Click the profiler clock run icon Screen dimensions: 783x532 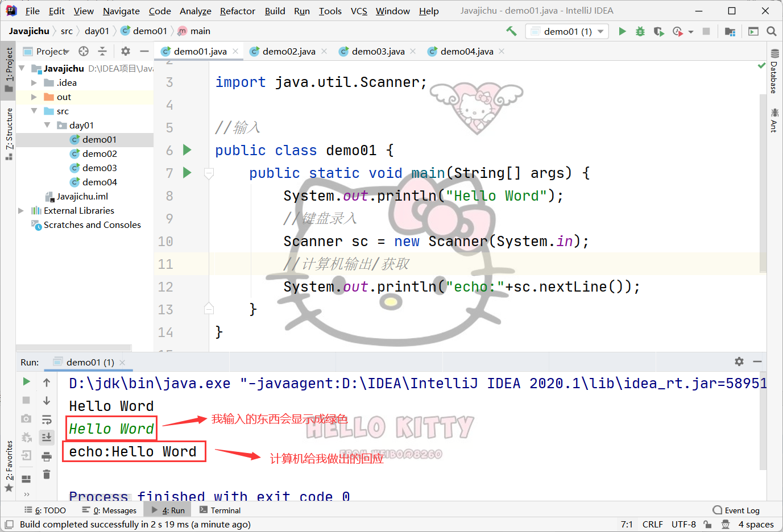coord(677,31)
